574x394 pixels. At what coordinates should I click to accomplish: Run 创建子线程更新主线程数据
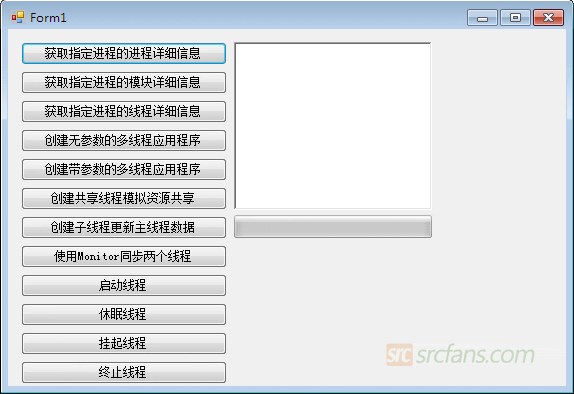124,227
